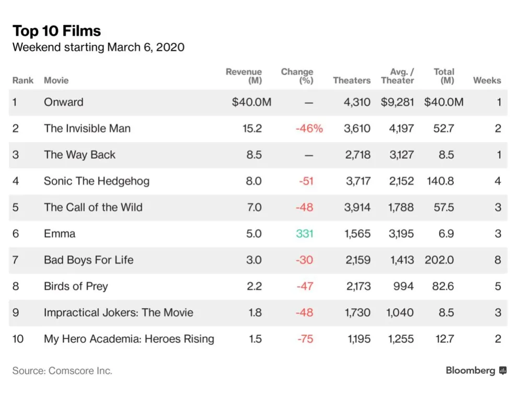Click the Revenue (M) column header

pyautogui.click(x=244, y=76)
